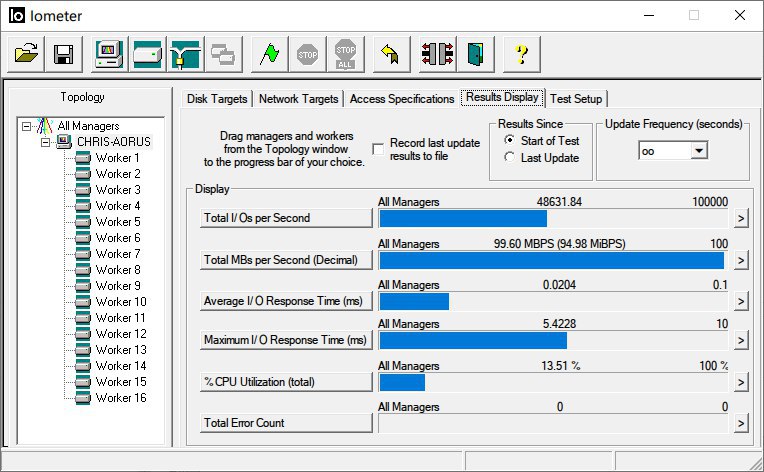Click % CPU Utilization (total) button
Screen dimensions: 764x472
(286, 382)
